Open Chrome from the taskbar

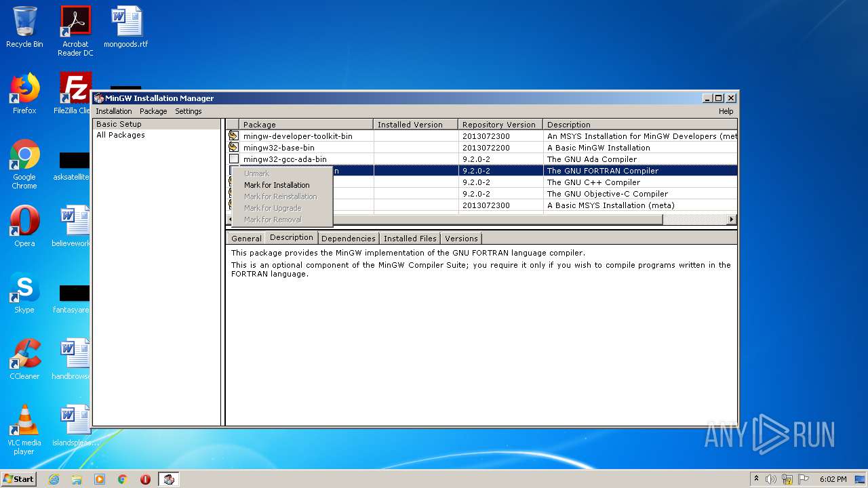[123, 479]
